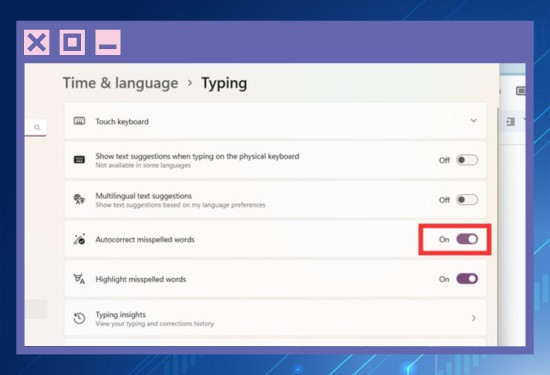Expand the Touch keyboard section
Screen dimensions: 550x375
474,121
